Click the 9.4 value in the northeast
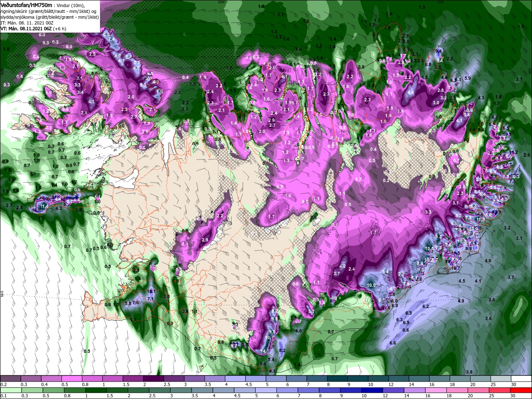 click(438, 51)
